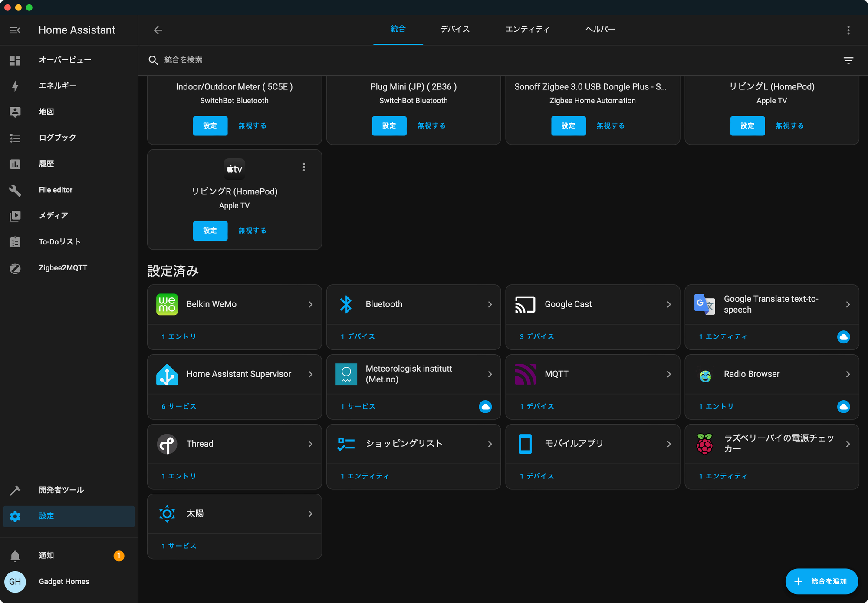The height and width of the screenshot is (603, 868).
Task: Switch to the エンティティ tab
Action: point(527,29)
